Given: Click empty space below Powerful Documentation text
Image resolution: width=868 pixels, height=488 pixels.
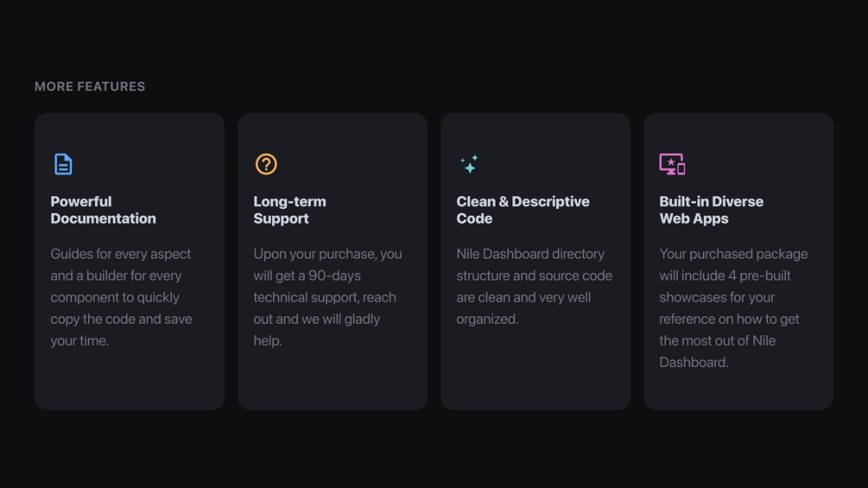Looking at the screenshot, I should tap(130, 378).
